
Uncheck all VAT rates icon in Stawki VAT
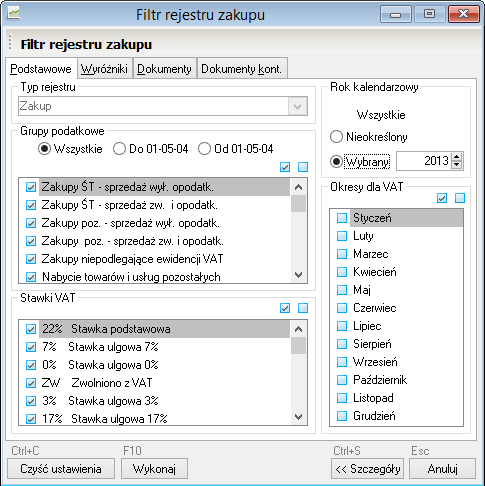(x=303, y=308)
